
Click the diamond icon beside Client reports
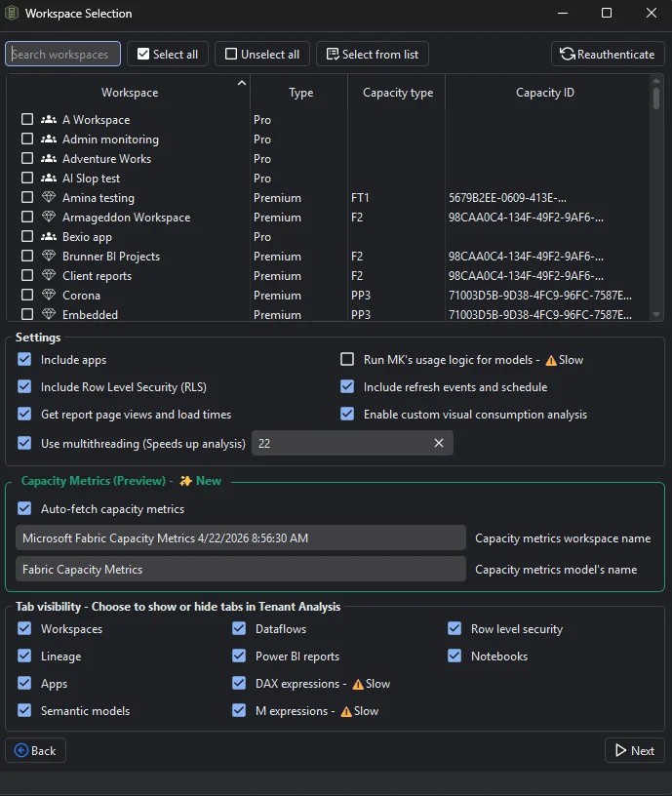click(x=48, y=276)
